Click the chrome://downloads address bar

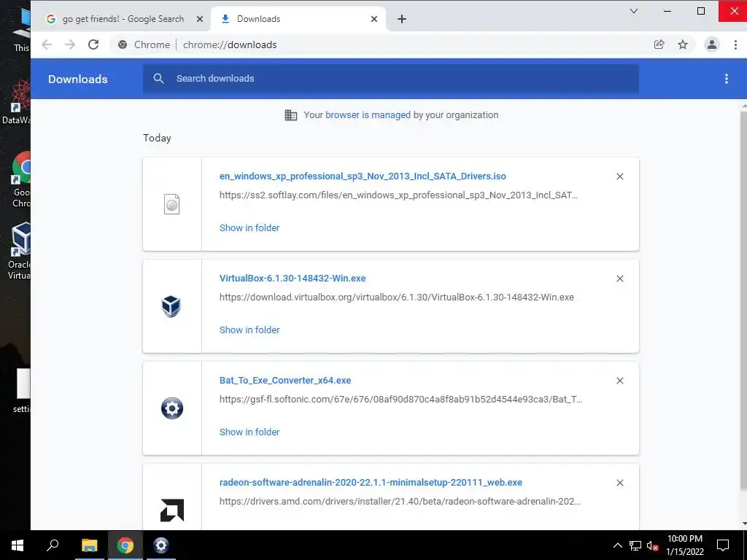click(381, 44)
